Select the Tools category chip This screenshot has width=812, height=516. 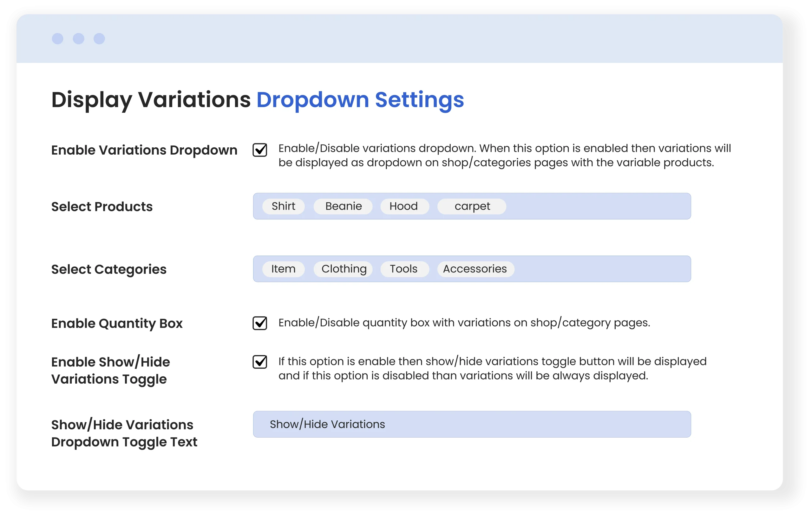[x=404, y=269]
